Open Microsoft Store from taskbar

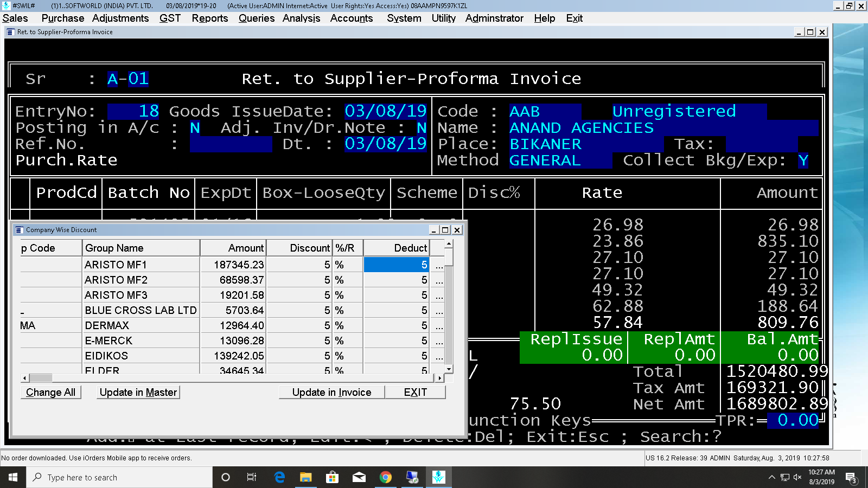pyautogui.click(x=332, y=477)
